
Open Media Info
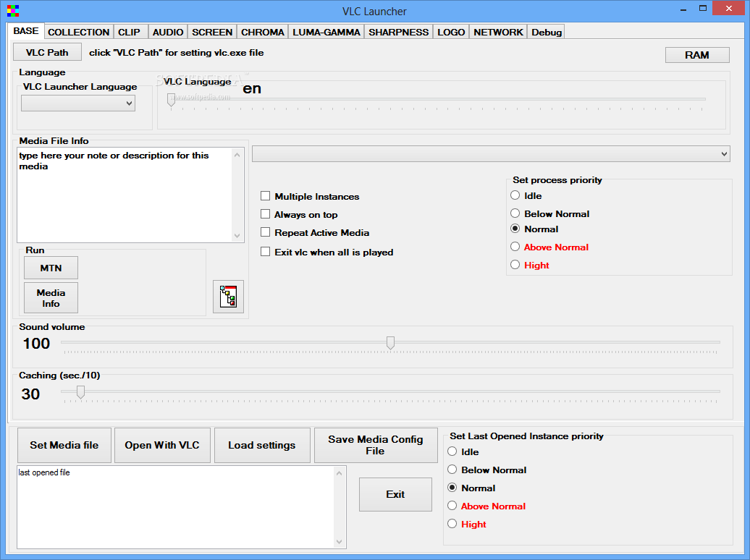51,298
